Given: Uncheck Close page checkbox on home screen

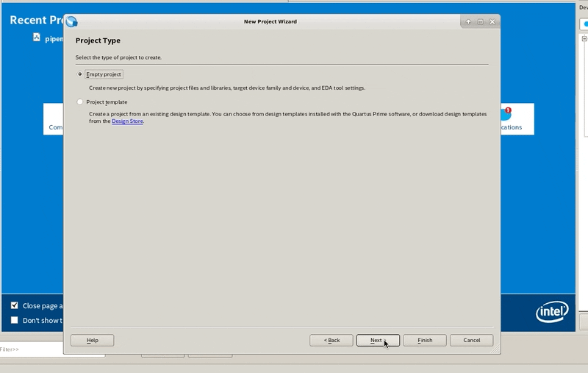Looking at the screenshot, I should [x=14, y=305].
